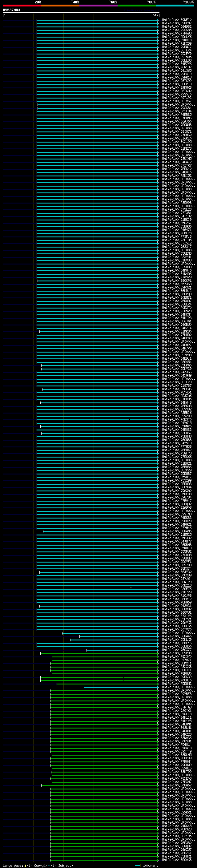Select hit UniRef100_P46472
Viewport: 197px width, 868px height.
pyautogui.click(x=176, y=162)
